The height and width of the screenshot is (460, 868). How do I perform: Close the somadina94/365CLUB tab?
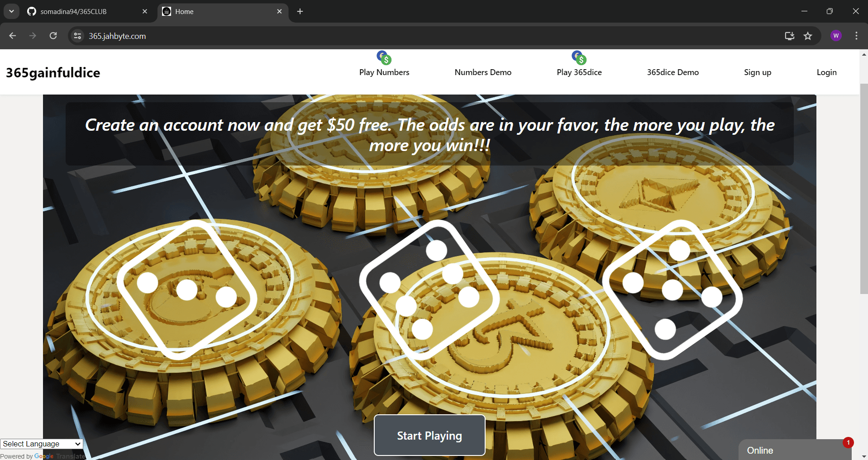click(x=145, y=11)
